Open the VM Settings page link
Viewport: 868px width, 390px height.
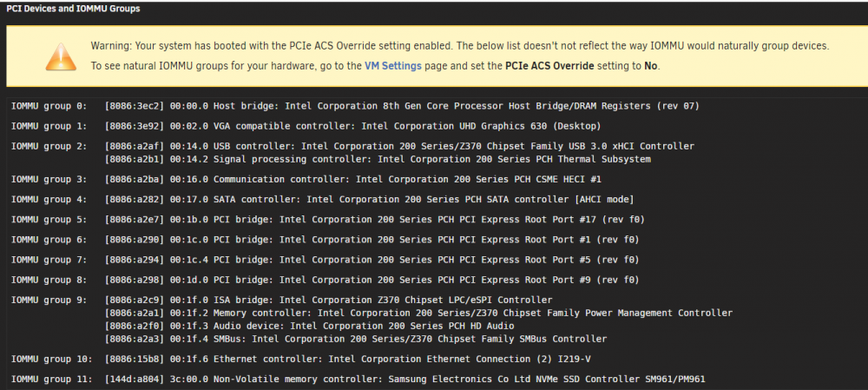click(x=393, y=66)
